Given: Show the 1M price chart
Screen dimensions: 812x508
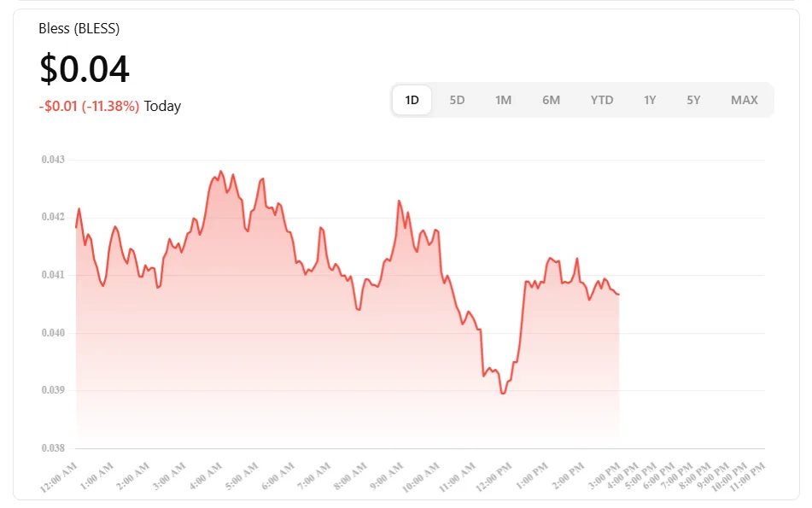Looking at the screenshot, I should tap(503, 100).
